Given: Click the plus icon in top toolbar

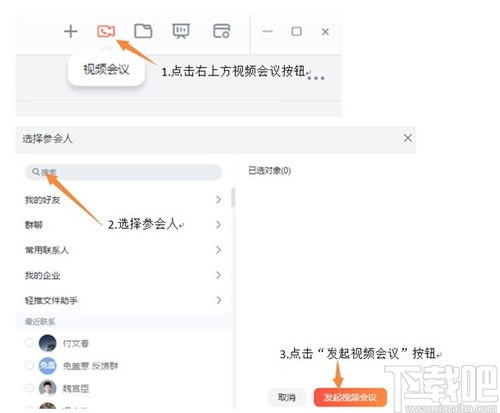Looking at the screenshot, I should (71, 32).
